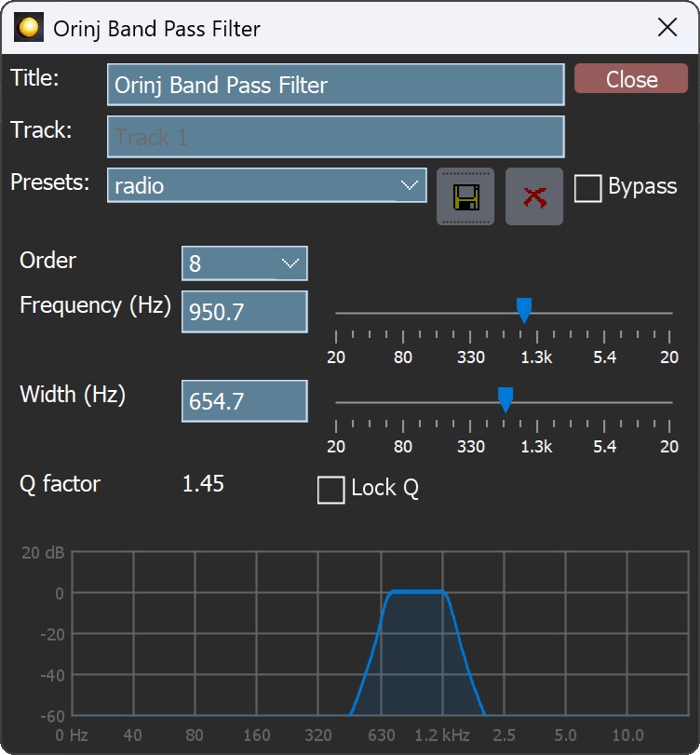
Task: Click the Track name field
Action: pos(335,137)
